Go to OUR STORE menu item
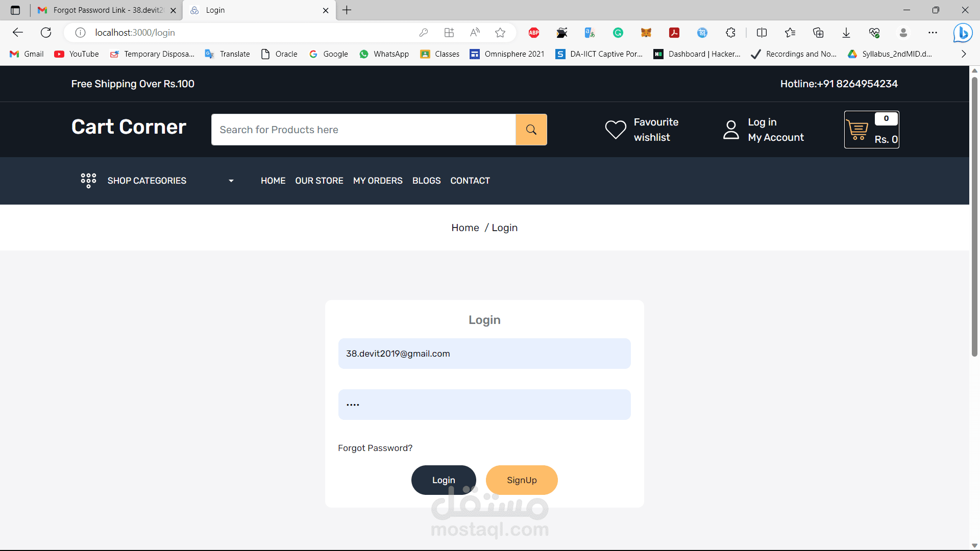This screenshot has width=980, height=551. (319, 181)
